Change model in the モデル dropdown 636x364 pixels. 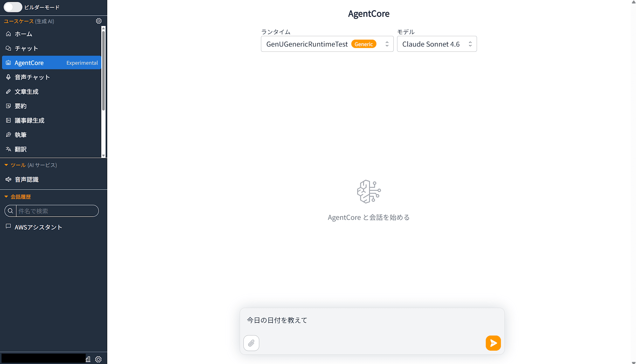(x=437, y=44)
